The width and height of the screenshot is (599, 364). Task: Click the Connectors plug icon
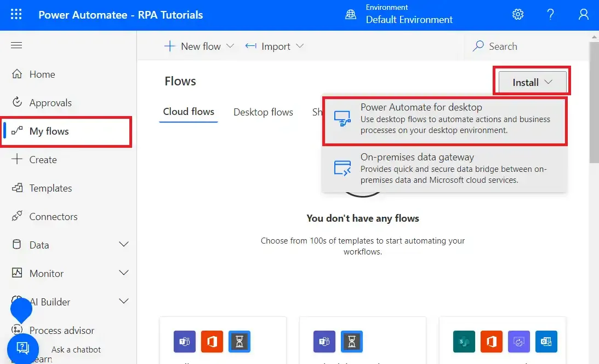[17, 216]
